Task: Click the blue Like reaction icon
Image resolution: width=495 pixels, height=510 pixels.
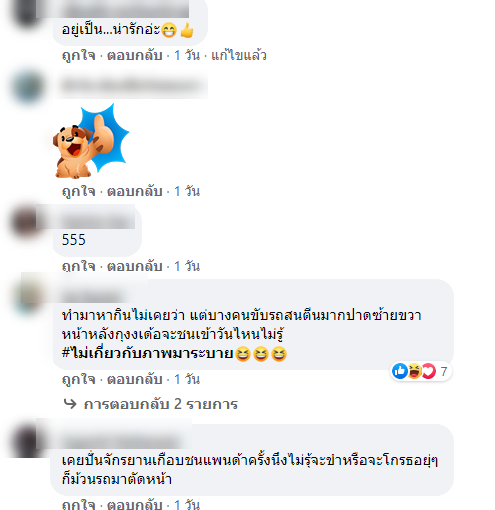Action: [400, 371]
